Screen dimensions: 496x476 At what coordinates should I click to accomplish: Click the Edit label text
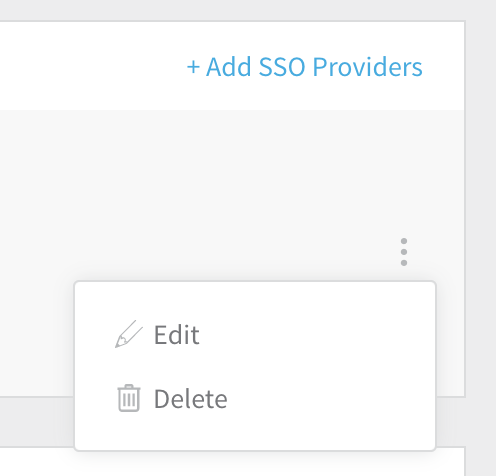176,335
